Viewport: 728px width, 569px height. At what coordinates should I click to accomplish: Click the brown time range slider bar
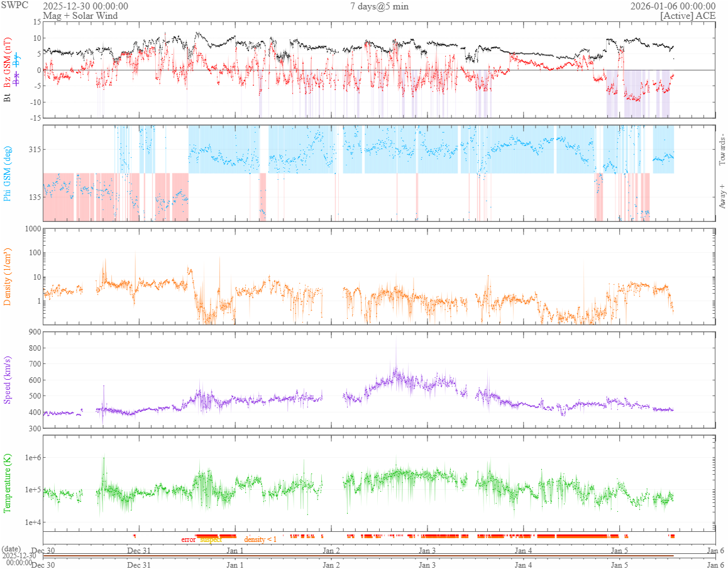tap(358, 556)
